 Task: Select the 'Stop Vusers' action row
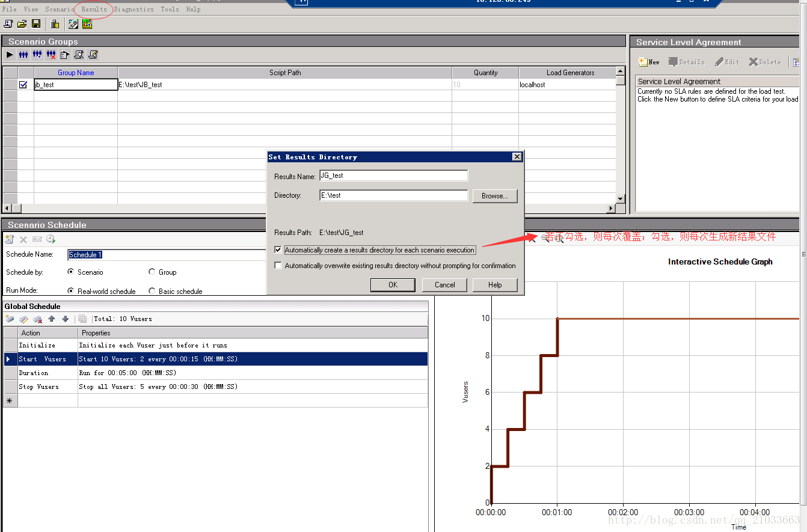[x=216, y=387]
